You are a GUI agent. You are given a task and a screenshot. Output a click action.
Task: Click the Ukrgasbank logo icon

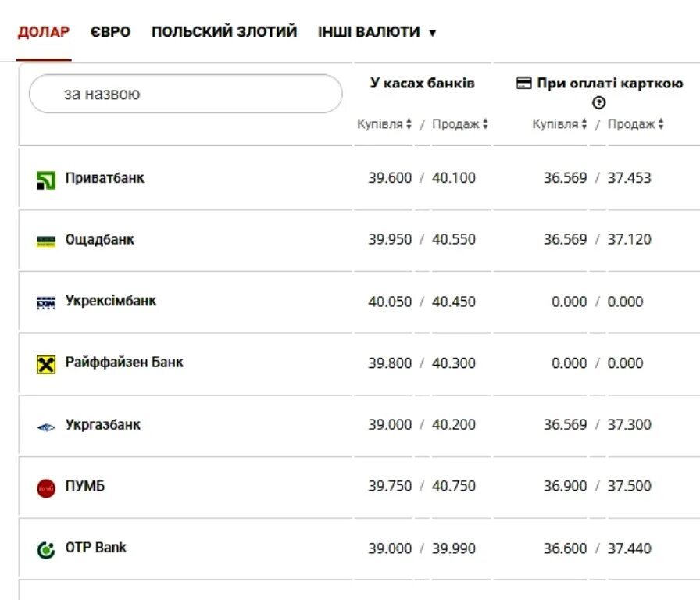pos(46,427)
